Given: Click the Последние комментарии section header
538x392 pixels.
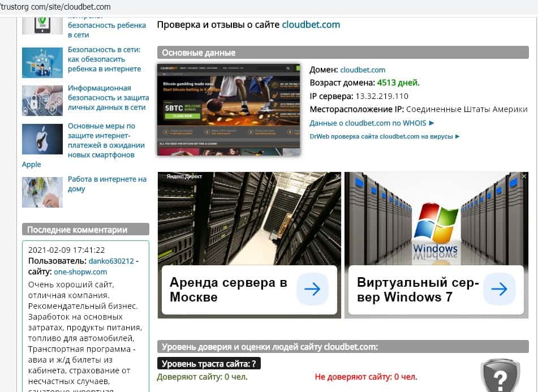Looking at the screenshot, I should pyautogui.click(x=85, y=230).
